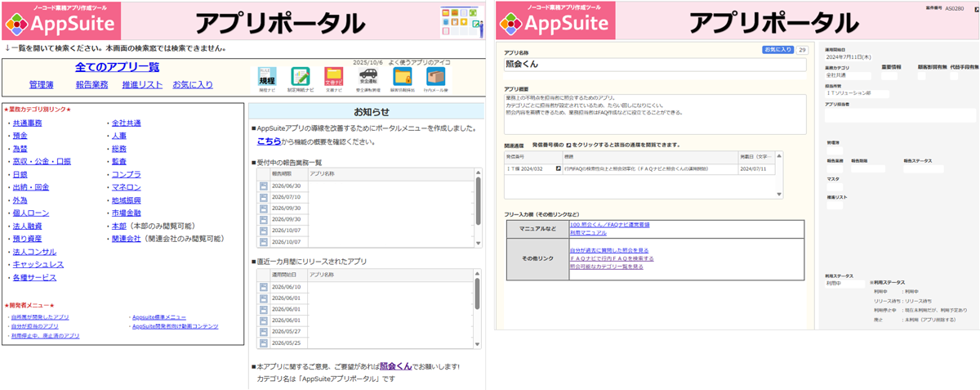This screenshot has width=980, height=390.
Task: Open 全てのアプリ一覧 link
Action: (x=117, y=67)
